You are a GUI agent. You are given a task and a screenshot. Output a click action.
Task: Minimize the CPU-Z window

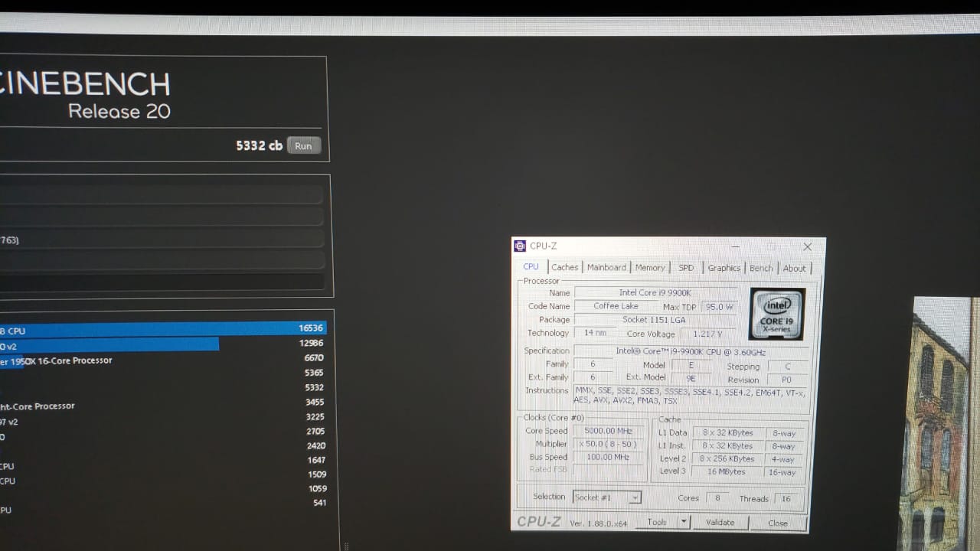tap(735, 246)
